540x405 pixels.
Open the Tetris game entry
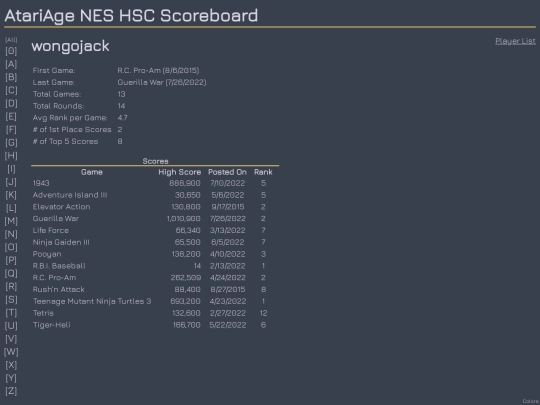tap(43, 313)
